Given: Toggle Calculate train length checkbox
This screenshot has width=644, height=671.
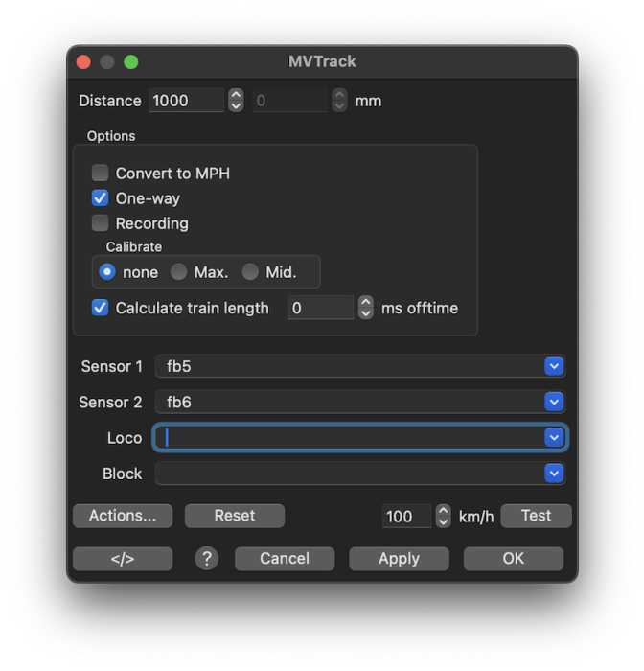Looking at the screenshot, I should (101, 308).
